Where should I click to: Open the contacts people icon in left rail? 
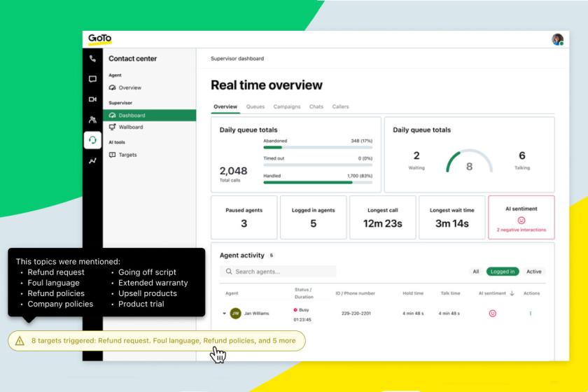coord(92,120)
